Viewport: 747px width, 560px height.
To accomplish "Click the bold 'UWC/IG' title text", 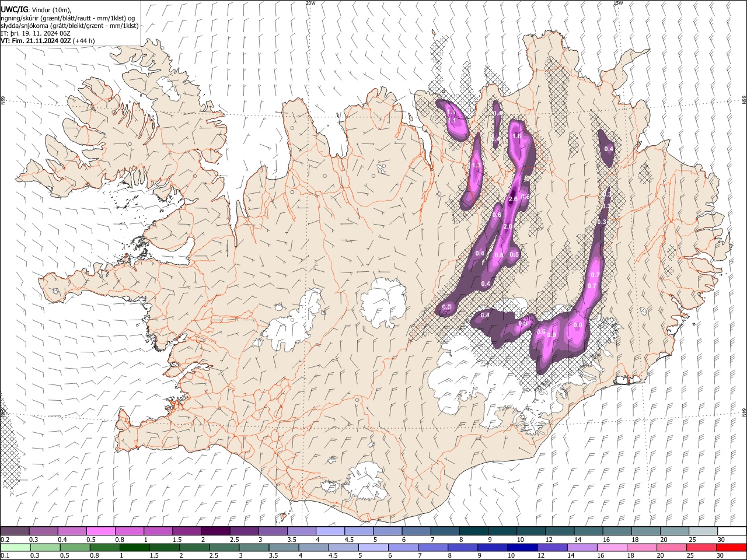I will click(15, 9).
